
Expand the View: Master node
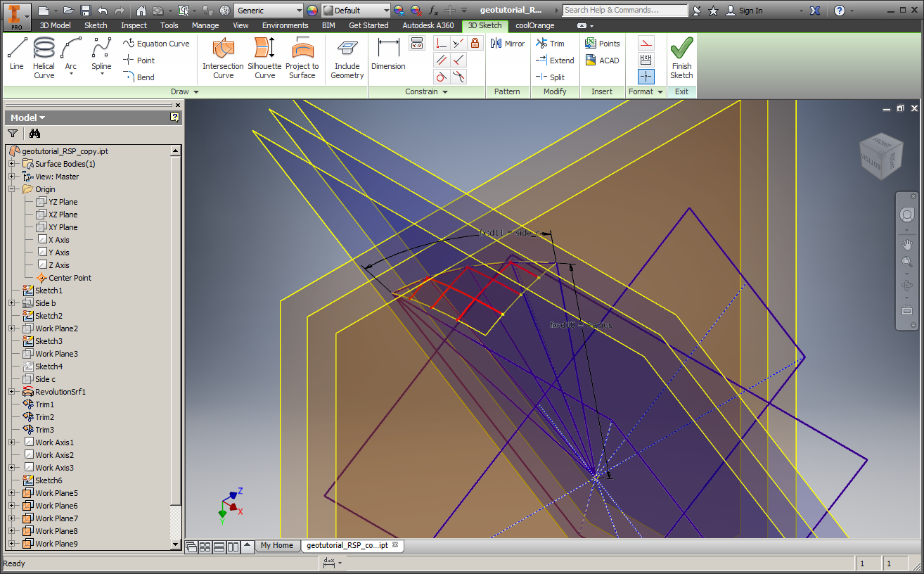point(12,177)
